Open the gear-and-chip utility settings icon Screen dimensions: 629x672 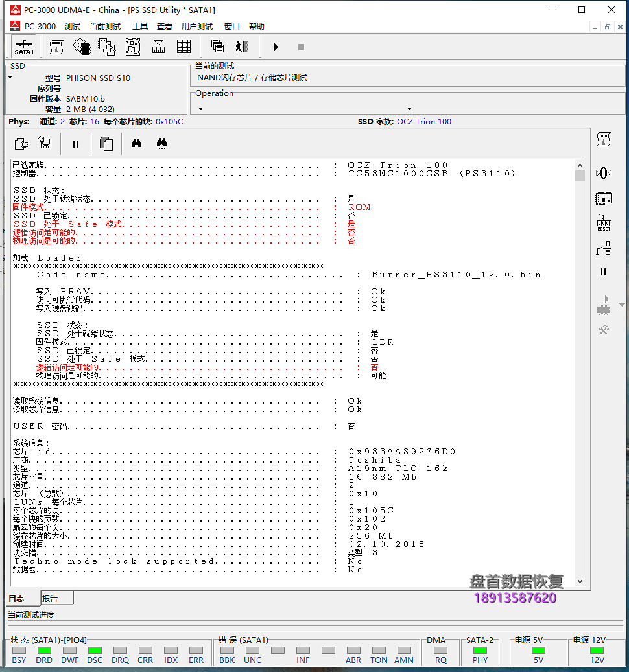click(82, 47)
